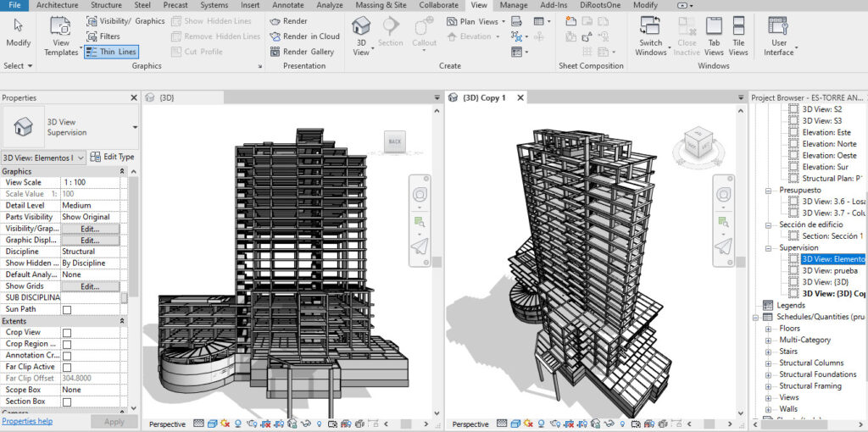Image resolution: width=868 pixels, height=432 pixels.
Task: Check the Section Box option
Action: point(67,402)
